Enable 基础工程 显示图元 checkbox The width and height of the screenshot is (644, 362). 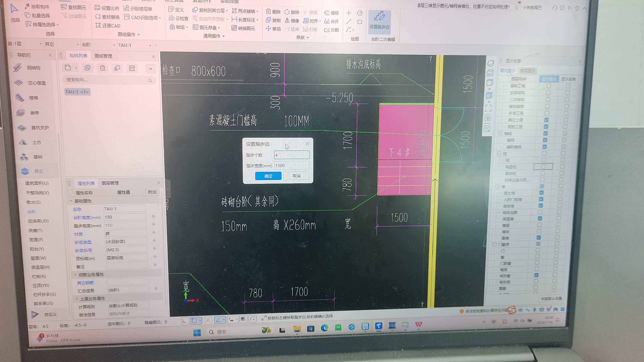click(x=548, y=86)
